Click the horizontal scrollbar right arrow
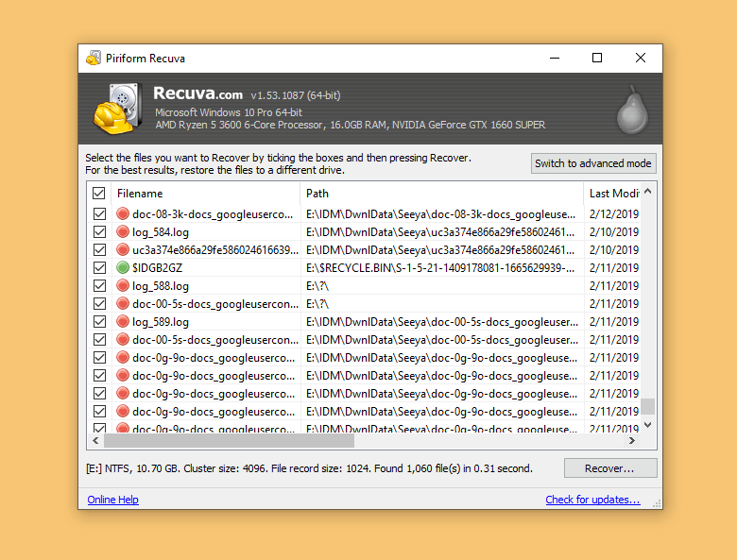737x560 pixels. point(632,441)
